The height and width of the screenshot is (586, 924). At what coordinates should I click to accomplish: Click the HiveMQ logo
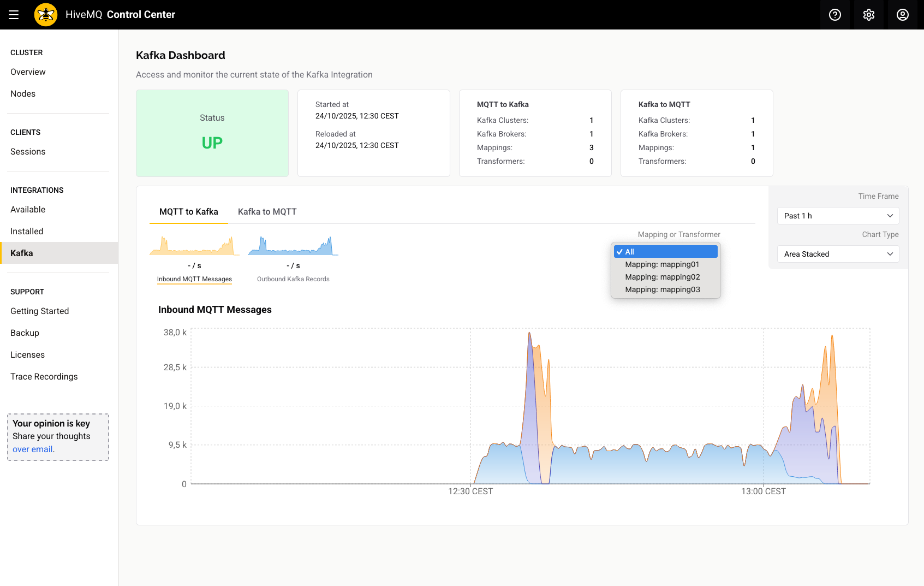point(46,15)
